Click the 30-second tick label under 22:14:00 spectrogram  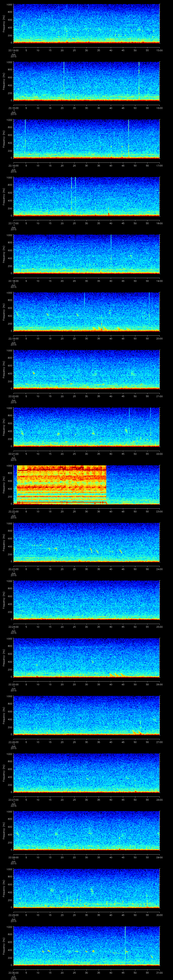point(86,50)
